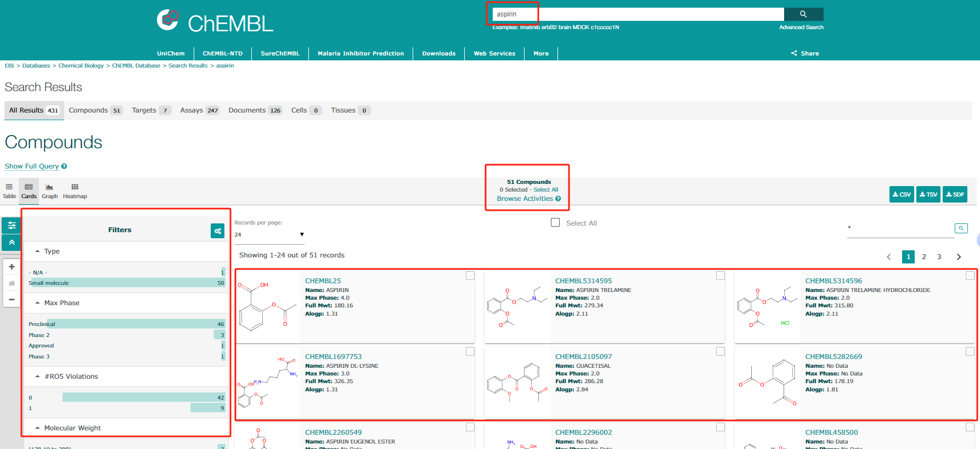Go to results page 2

point(924,257)
